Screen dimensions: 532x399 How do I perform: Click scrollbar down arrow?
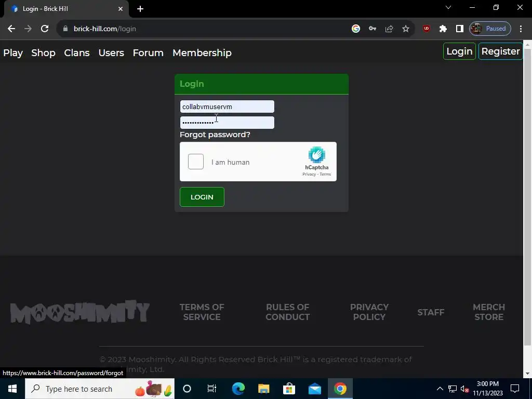pos(527,374)
